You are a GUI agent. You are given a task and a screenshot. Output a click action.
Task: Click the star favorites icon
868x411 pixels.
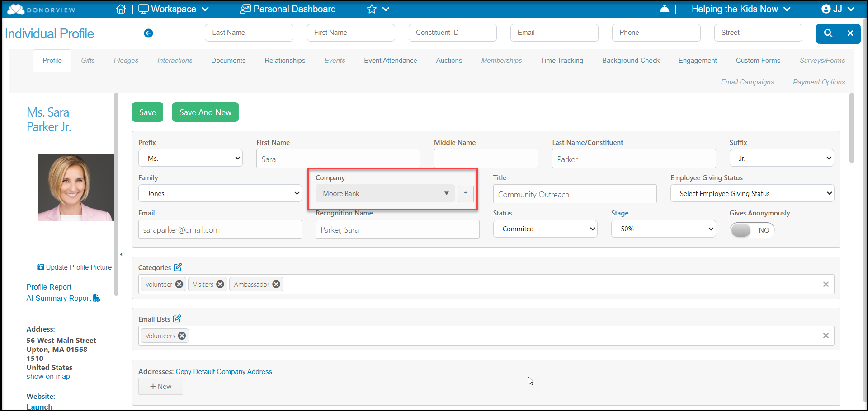(x=372, y=9)
